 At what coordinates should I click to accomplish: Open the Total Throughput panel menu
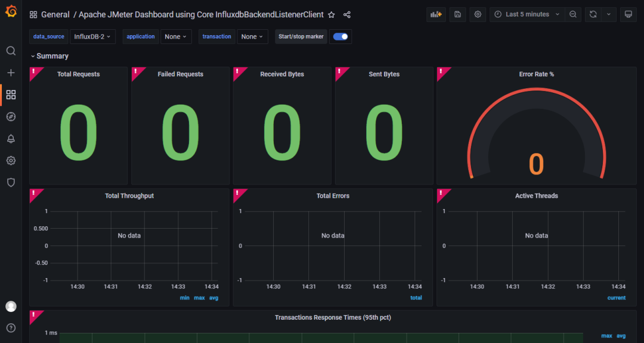coord(129,195)
